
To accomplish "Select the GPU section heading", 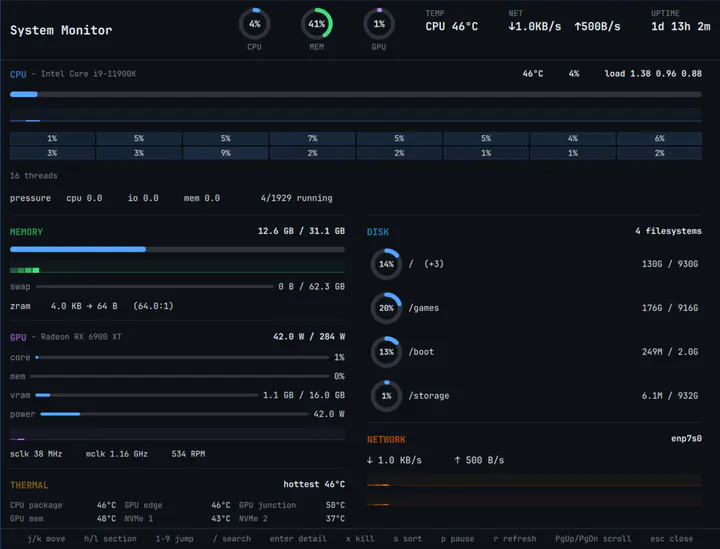I will pos(18,337).
